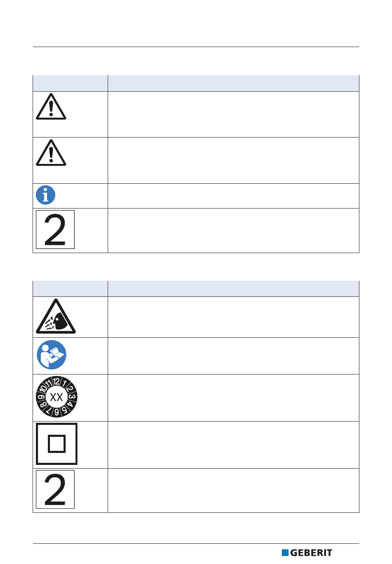Click the number 2 box in second table
392x564 pixels.
pos(55,489)
